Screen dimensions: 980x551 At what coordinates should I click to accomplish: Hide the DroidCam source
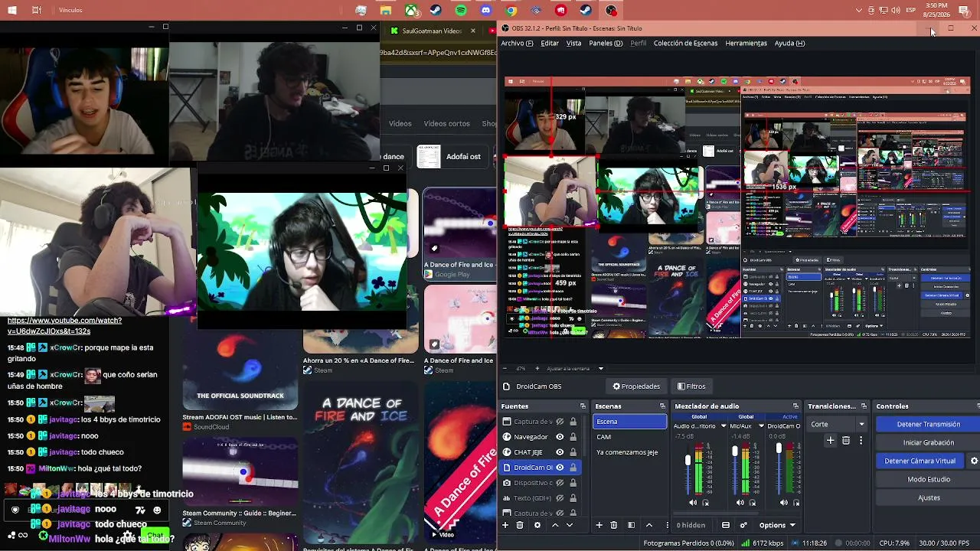(x=560, y=468)
